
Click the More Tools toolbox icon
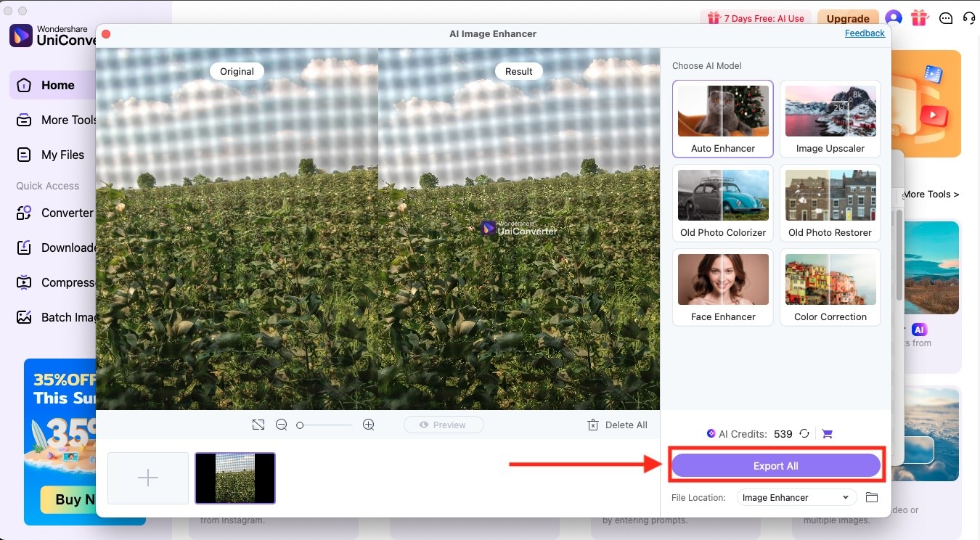coord(24,120)
